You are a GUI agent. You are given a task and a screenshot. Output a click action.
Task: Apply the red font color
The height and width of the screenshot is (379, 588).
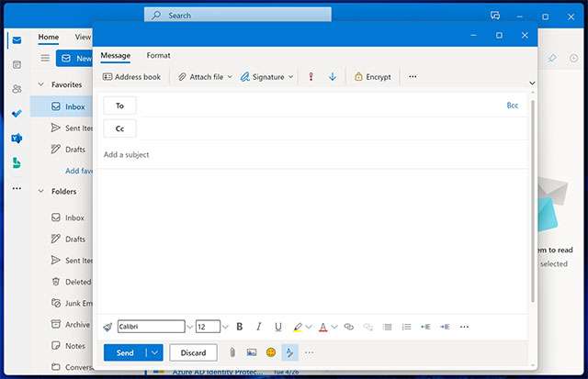click(322, 327)
